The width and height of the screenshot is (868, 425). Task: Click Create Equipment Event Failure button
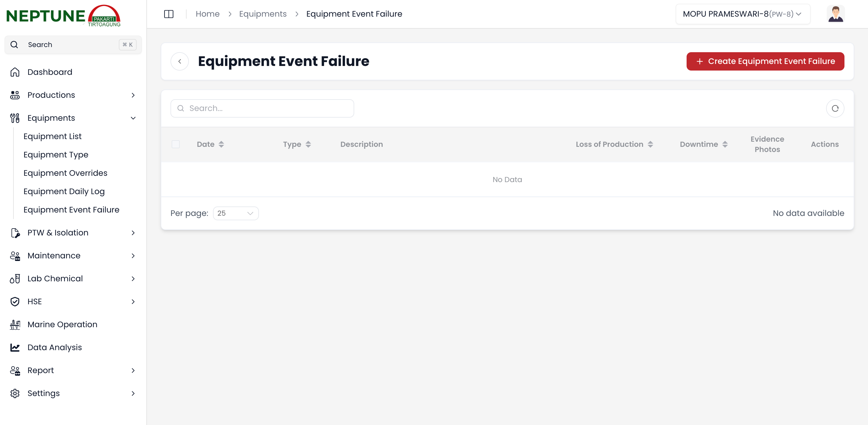[765, 61]
